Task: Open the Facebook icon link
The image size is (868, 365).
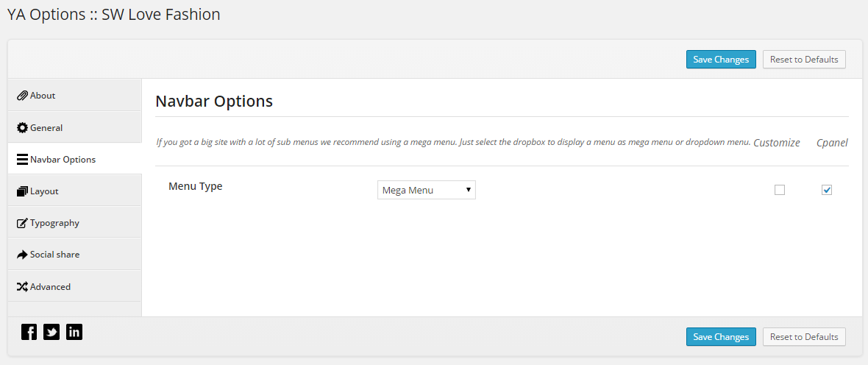Action: 29,332
